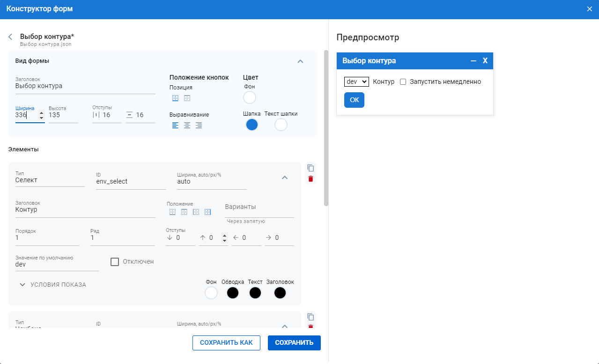The width and height of the screenshot is (599, 364).
Task: Go back using the arrow beside Выбор контура
Action: click(10, 37)
